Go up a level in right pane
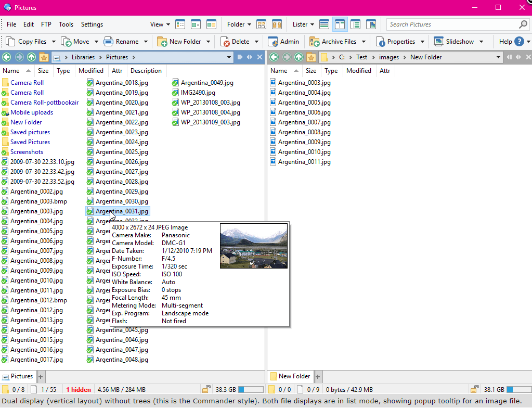 tap(299, 57)
